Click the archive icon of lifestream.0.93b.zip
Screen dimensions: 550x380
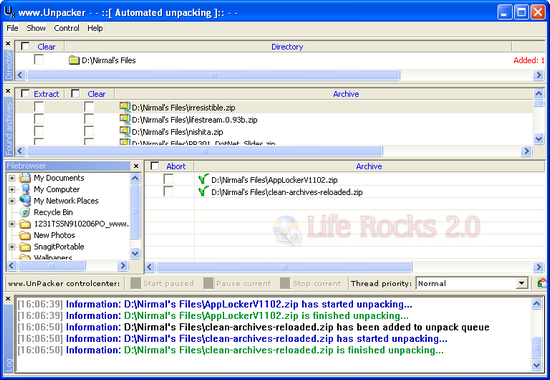[x=125, y=119]
